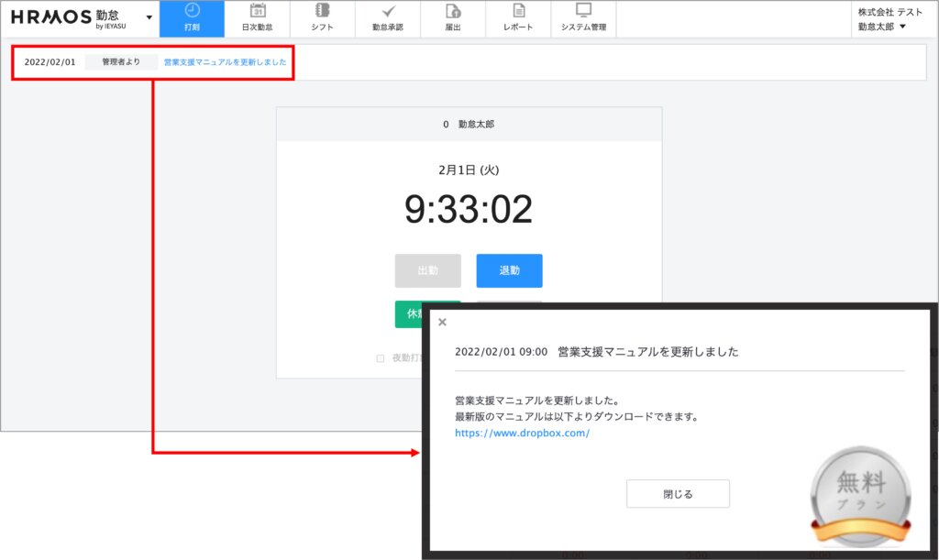Expand the dropdown arrow beside the HRMOS logo
The height and width of the screenshot is (560, 939).
pos(149,17)
